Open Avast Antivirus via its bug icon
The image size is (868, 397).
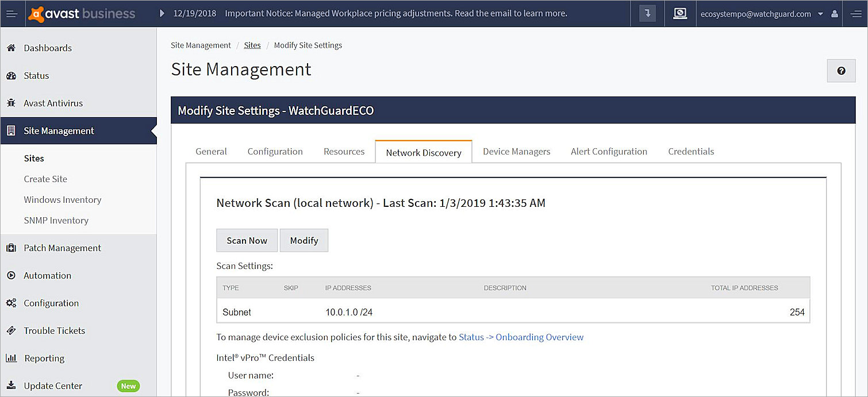tap(10, 103)
